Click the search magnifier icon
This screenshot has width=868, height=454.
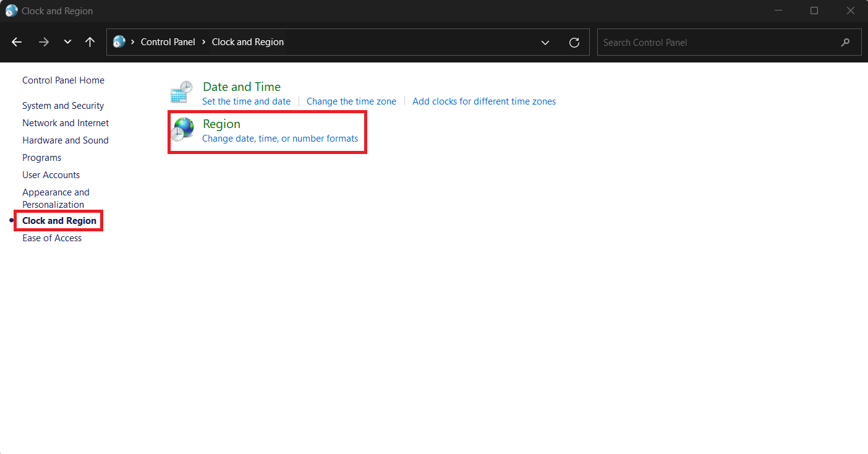pos(845,43)
